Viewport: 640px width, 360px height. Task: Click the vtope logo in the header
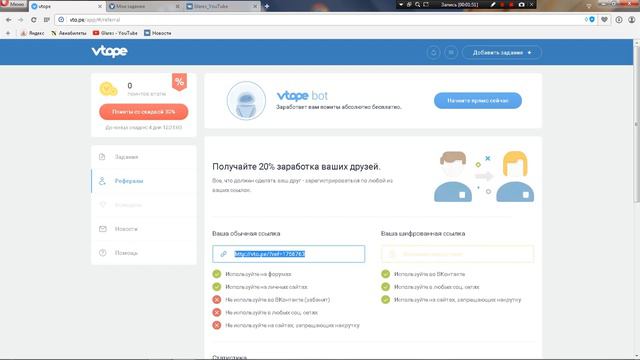[x=109, y=51]
